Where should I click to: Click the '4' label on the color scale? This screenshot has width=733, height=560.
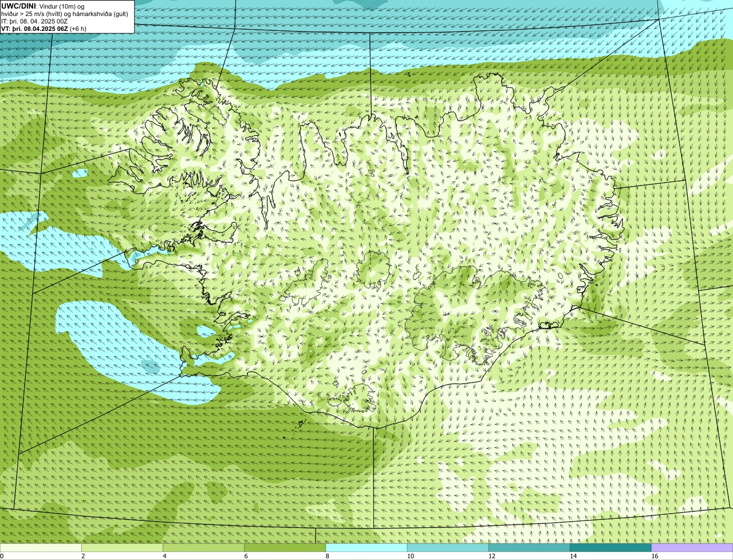tap(164, 556)
